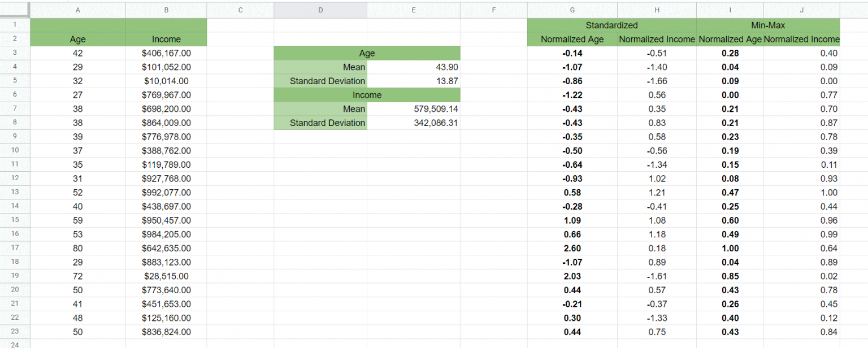This screenshot has width=868, height=348.
Task: Select row 17 header
Action: click(x=15, y=248)
